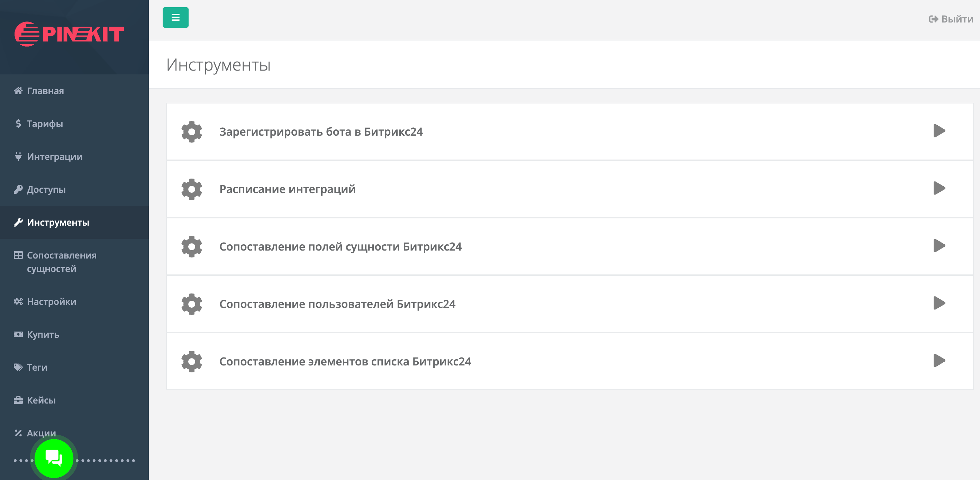This screenshot has width=980, height=480.
Task: Click the gear icon for Сопоставление элементов списка
Action: (x=192, y=361)
